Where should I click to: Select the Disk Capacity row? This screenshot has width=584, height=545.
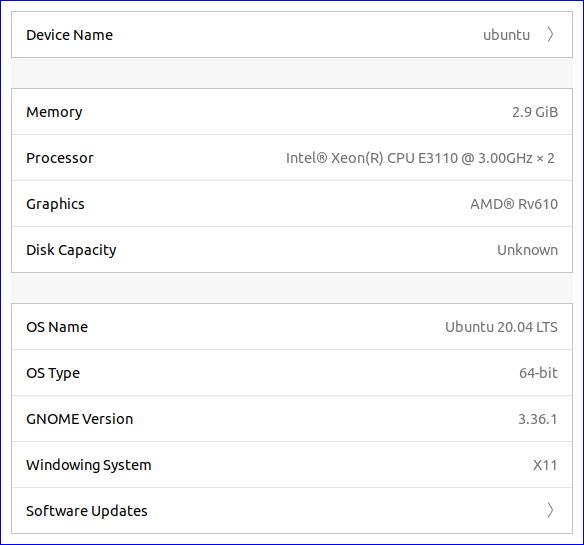pos(292,250)
